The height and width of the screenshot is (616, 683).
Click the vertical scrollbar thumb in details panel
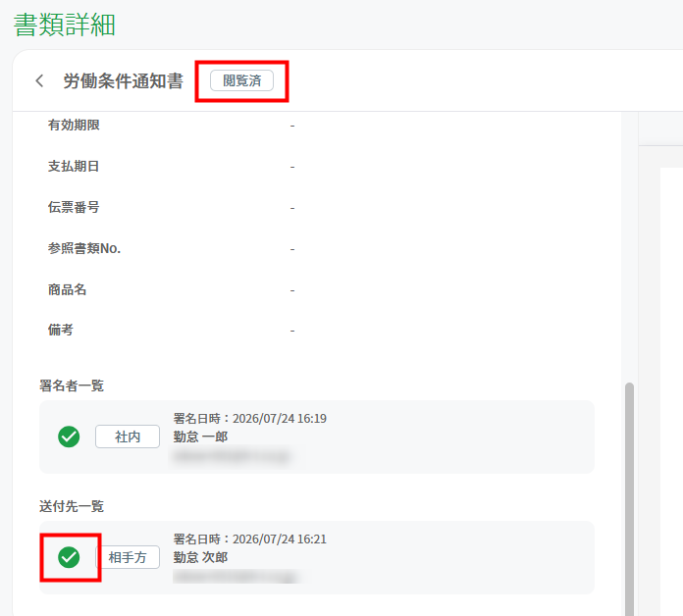coord(629,498)
